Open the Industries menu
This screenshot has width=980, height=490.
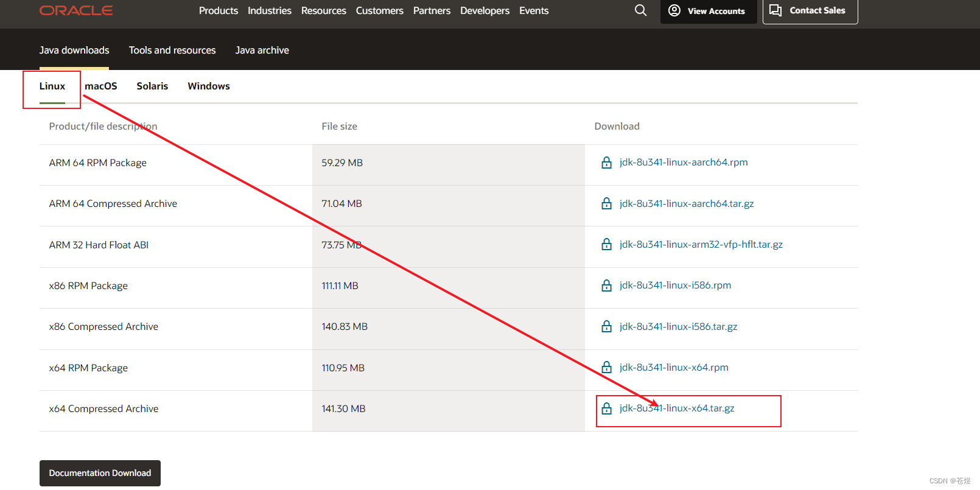pyautogui.click(x=270, y=10)
